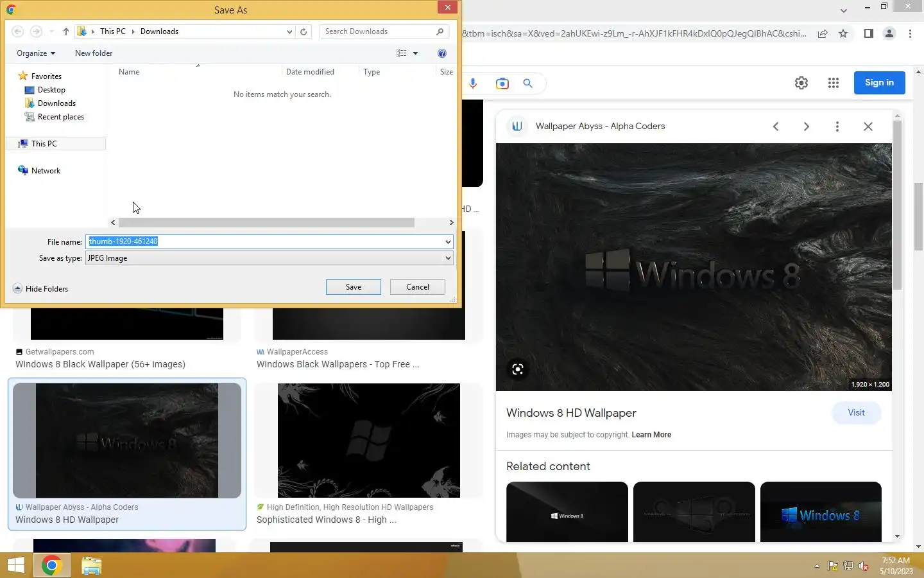Click Google Lens icon on preview
Image resolution: width=924 pixels, height=578 pixels.
click(518, 369)
